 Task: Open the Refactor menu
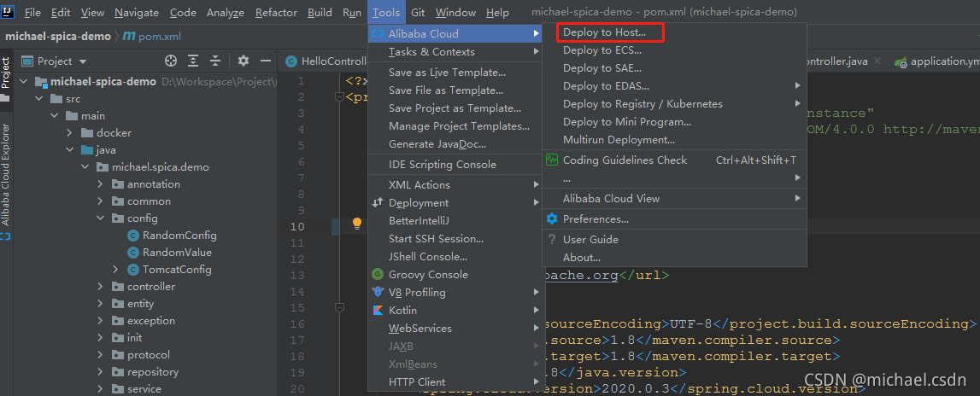pyautogui.click(x=277, y=13)
